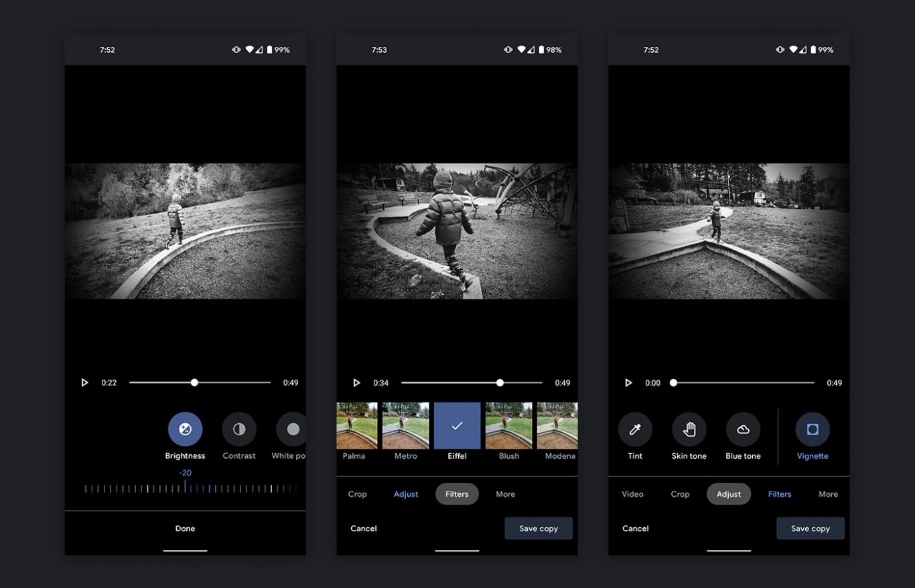The height and width of the screenshot is (588, 915).
Task: Tap the video preview in the middle phone
Action: [x=457, y=231]
